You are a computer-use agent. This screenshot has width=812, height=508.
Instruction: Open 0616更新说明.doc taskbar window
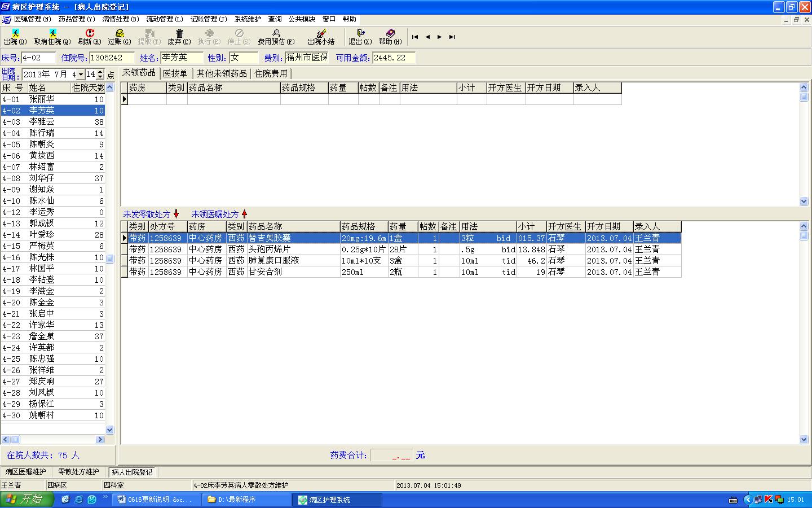point(156,500)
